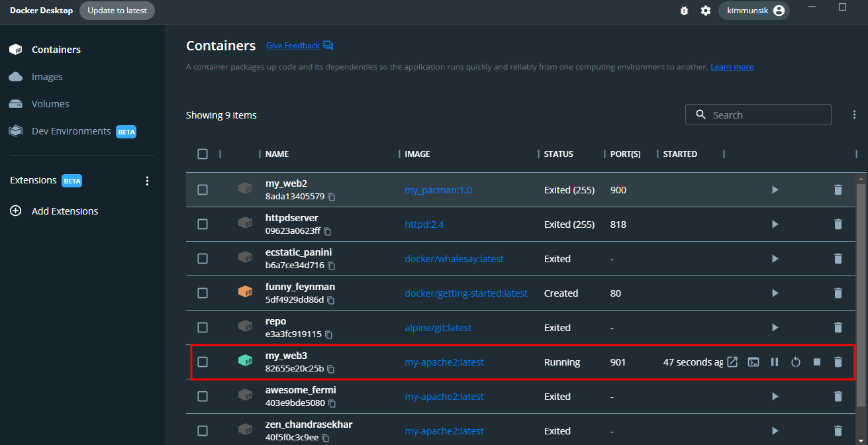Viewport: 868px width, 445px height.
Task: Tick the checkbox for my_web2
Action: [x=203, y=190]
